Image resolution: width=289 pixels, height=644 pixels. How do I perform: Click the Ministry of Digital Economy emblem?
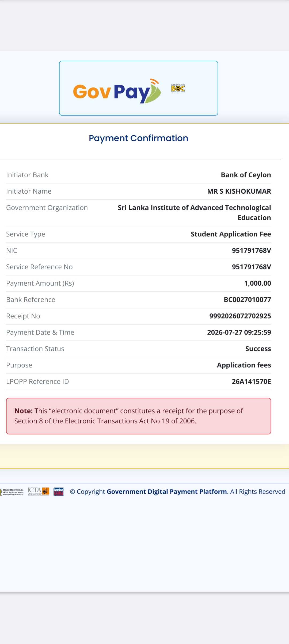[12, 492]
